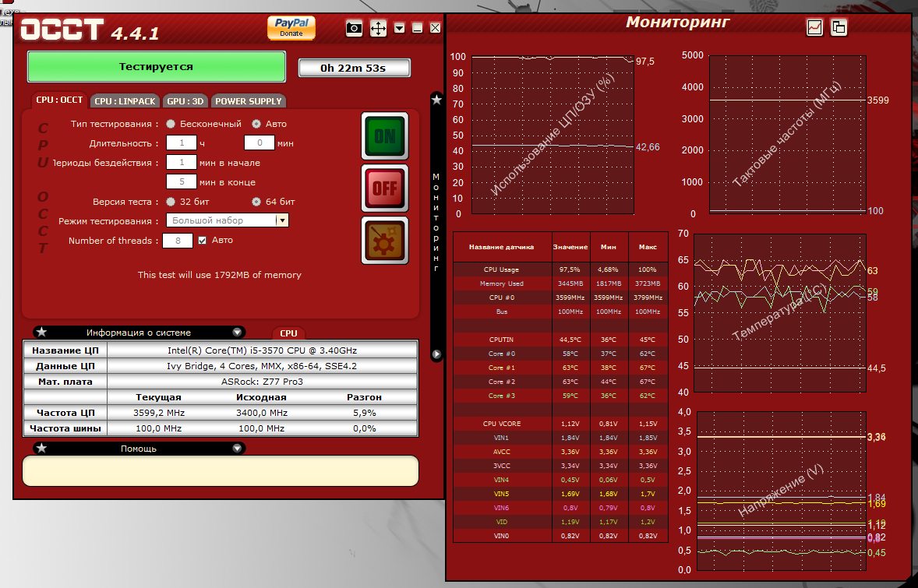
Task: Click the overlapping windows icon in Мониторинг
Action: click(839, 27)
